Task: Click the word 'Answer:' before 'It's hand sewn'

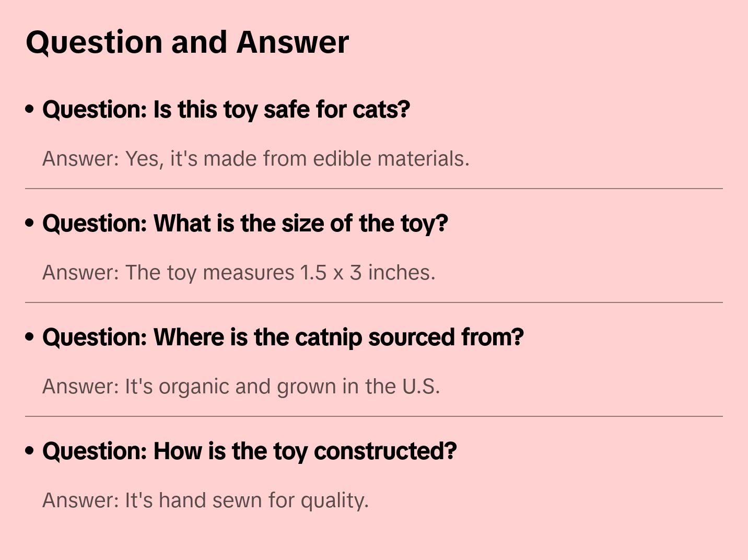Action: point(81,500)
